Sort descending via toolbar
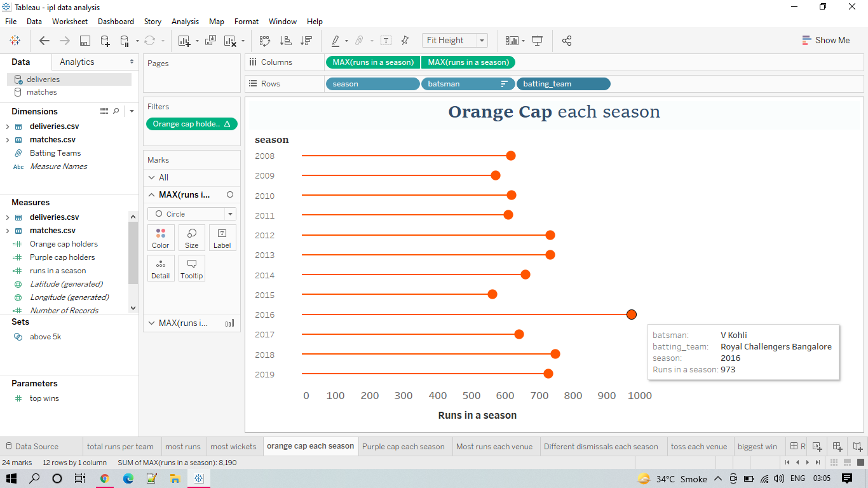Screen dimensions: 868x488 (x=306, y=40)
